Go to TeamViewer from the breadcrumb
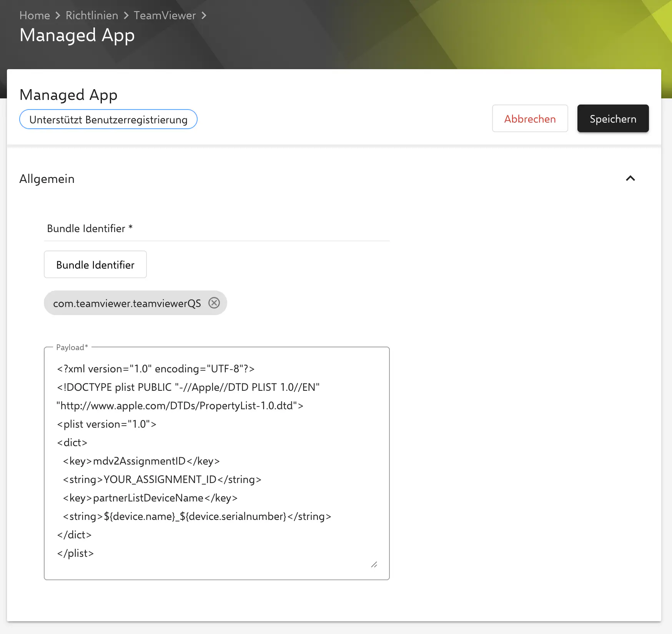This screenshot has width=672, height=634. (x=165, y=15)
